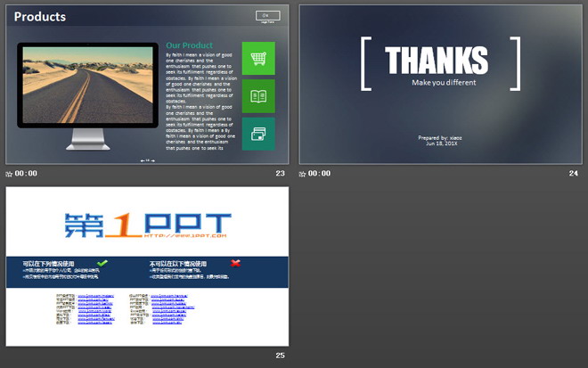Click the first blue hyperlink in left column
588x368 pixels.
(x=95, y=296)
